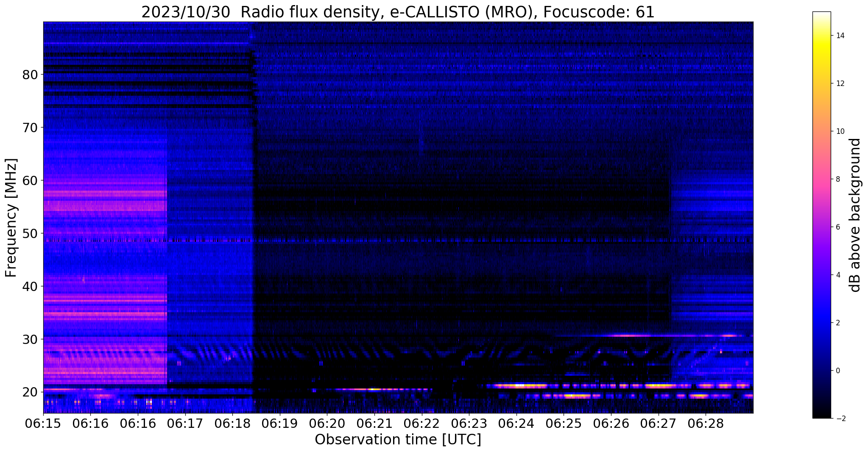Click the colorbar tick label 0
The image size is (868, 452).
coord(837,371)
